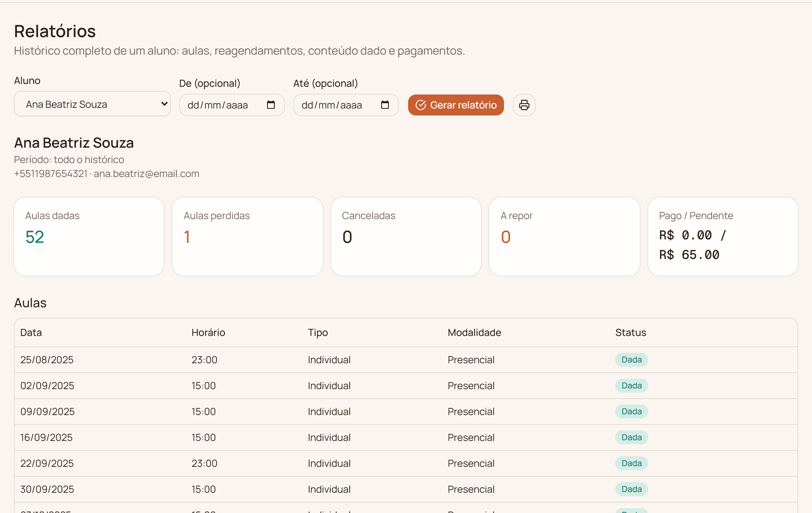Expand the Aluno dropdown arrow

pos(164,104)
